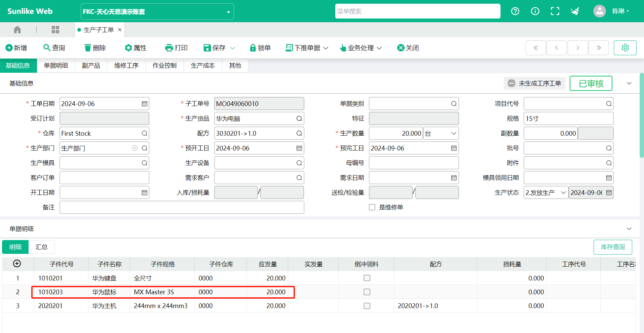Image resolution: width=644 pixels, height=333 pixels.
Task: Open calendar picker for 预完工日
Action: click(x=454, y=148)
